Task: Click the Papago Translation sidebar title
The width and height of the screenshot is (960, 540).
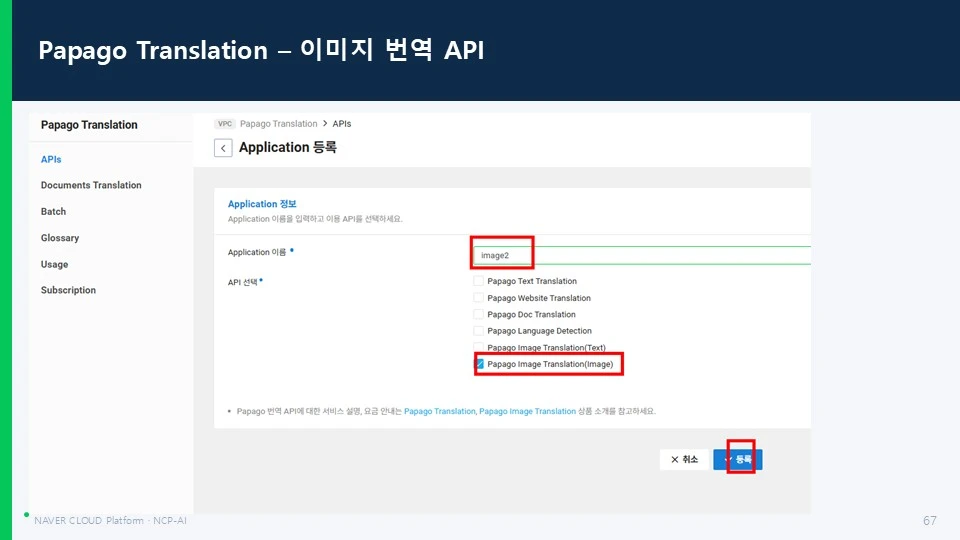Action: point(89,125)
